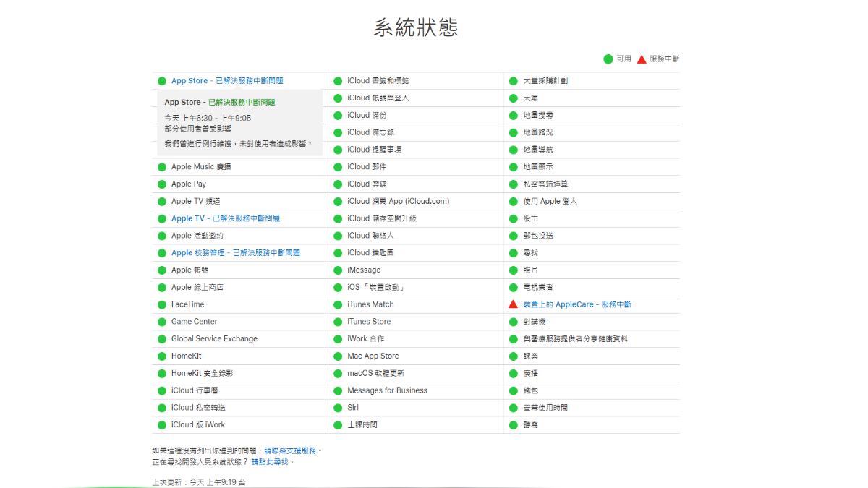Open the App Store resolved outage link
The height and width of the screenshot is (488, 868).
coord(227,81)
